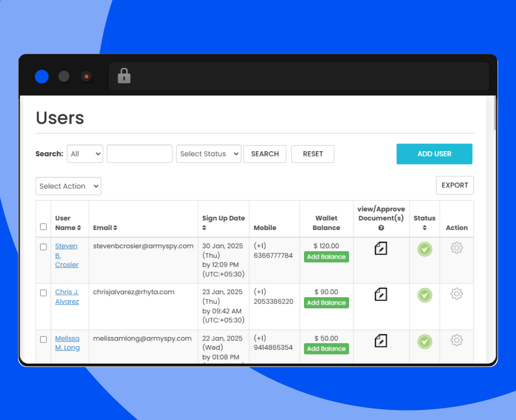Click help icon under view/Approve Document(s)
The width and height of the screenshot is (516, 420).
(381, 228)
